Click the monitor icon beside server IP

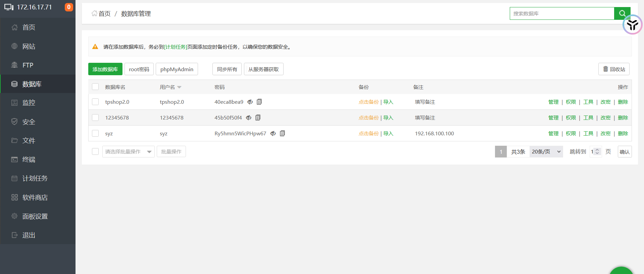pyautogui.click(x=9, y=7)
